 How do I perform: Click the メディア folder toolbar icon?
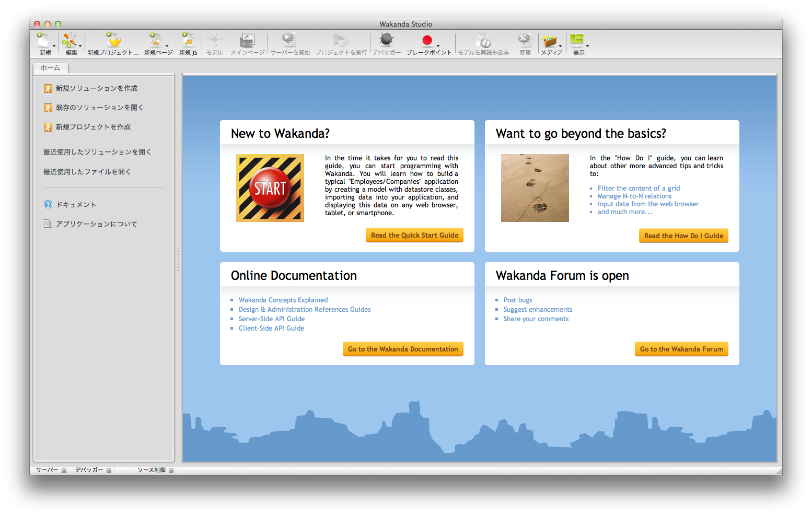[549, 41]
